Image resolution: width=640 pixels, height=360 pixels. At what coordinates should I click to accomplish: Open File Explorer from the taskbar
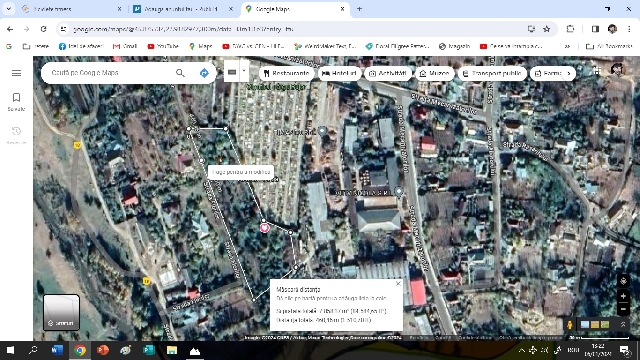tap(172, 350)
